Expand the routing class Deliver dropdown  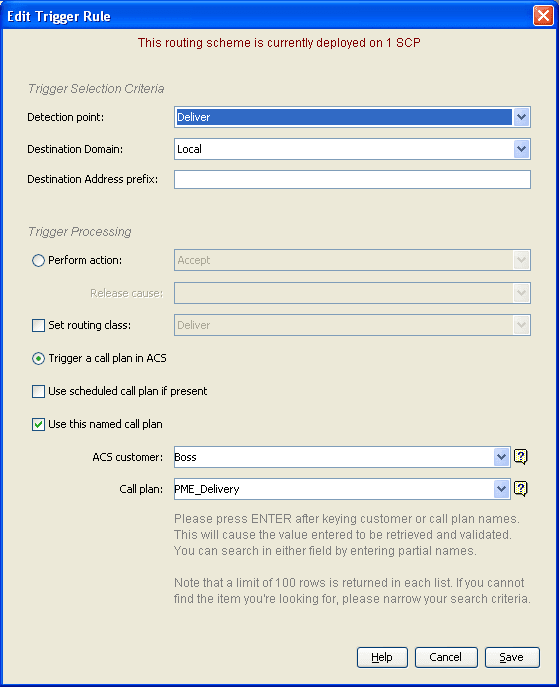point(521,325)
